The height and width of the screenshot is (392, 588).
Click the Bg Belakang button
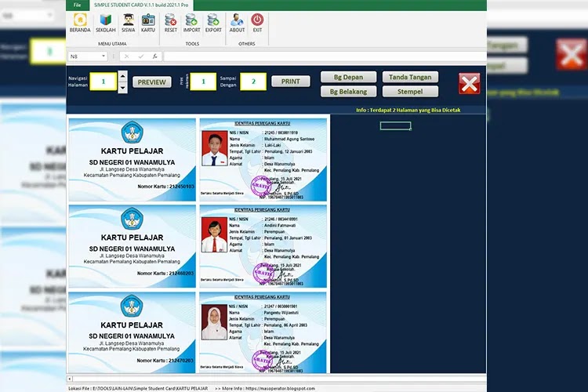[348, 92]
